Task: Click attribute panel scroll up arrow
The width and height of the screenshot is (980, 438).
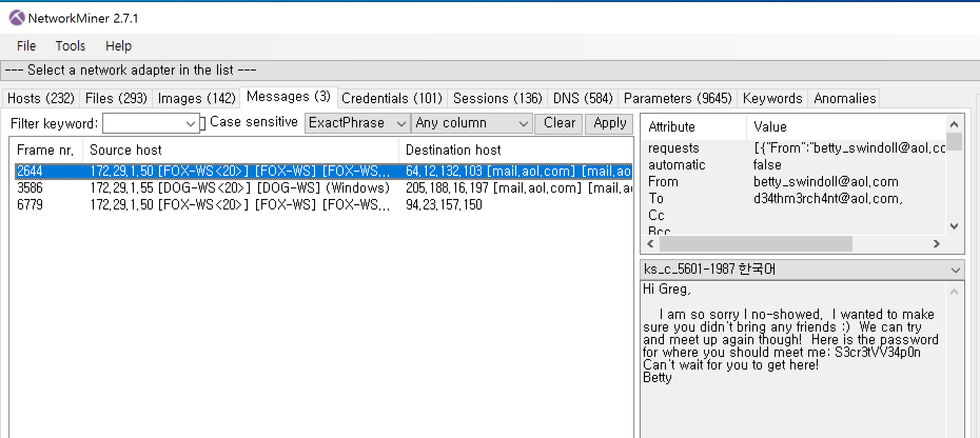Action: pos(954,124)
